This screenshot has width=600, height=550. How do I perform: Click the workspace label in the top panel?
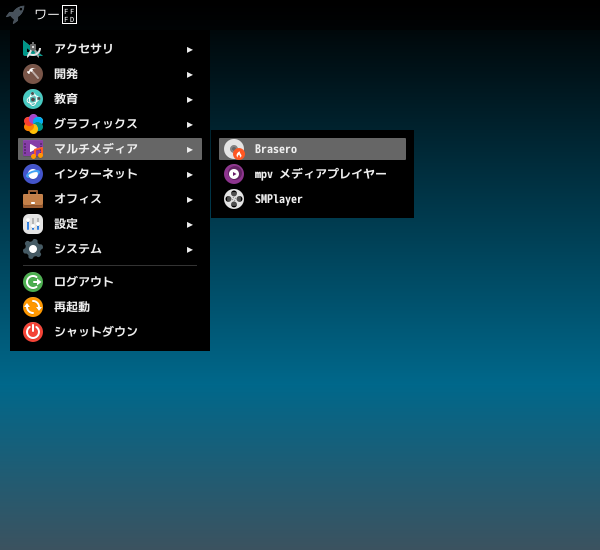[55, 15]
